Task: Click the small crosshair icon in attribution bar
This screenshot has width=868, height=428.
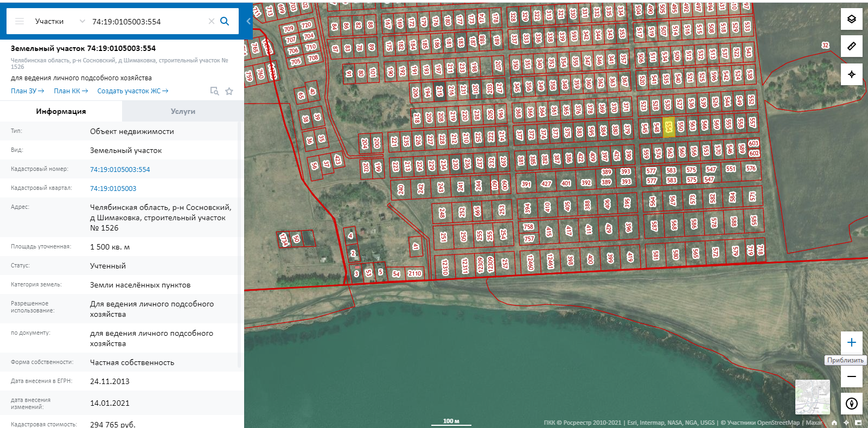Action: point(846,423)
